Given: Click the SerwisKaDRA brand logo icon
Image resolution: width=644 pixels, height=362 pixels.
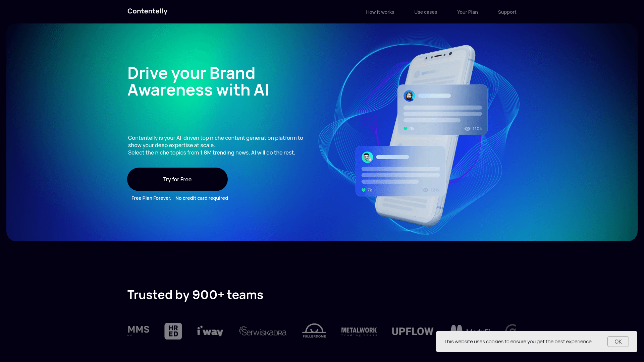Looking at the screenshot, I should point(263,331).
